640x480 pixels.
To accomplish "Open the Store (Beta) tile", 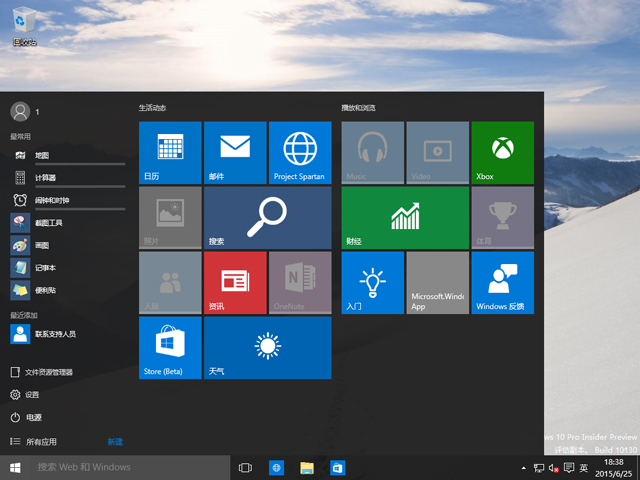I will pyautogui.click(x=170, y=348).
